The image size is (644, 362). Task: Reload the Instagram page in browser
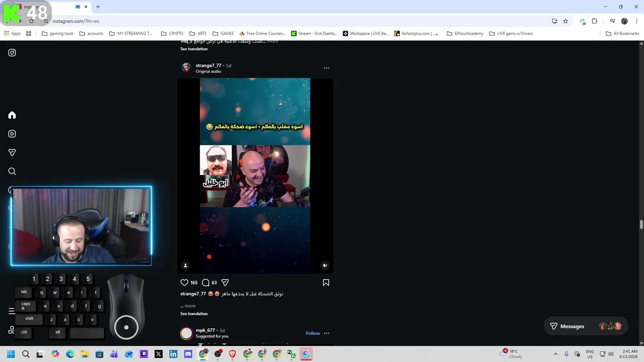tap(31, 21)
